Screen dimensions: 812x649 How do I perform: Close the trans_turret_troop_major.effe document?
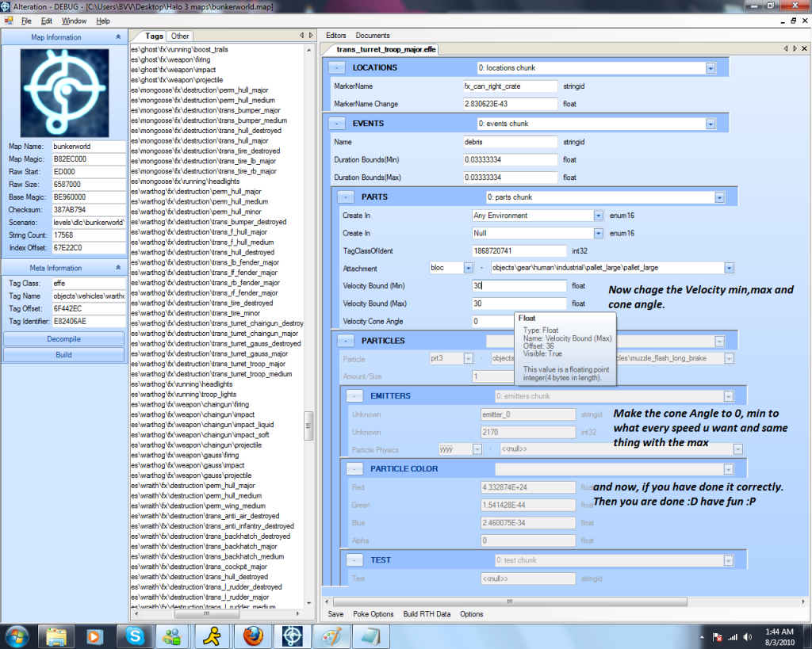804,48
